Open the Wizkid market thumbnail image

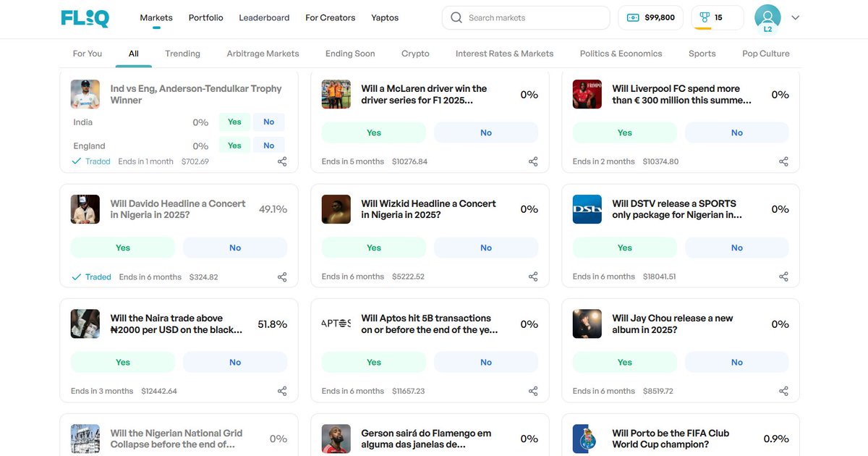tap(336, 209)
